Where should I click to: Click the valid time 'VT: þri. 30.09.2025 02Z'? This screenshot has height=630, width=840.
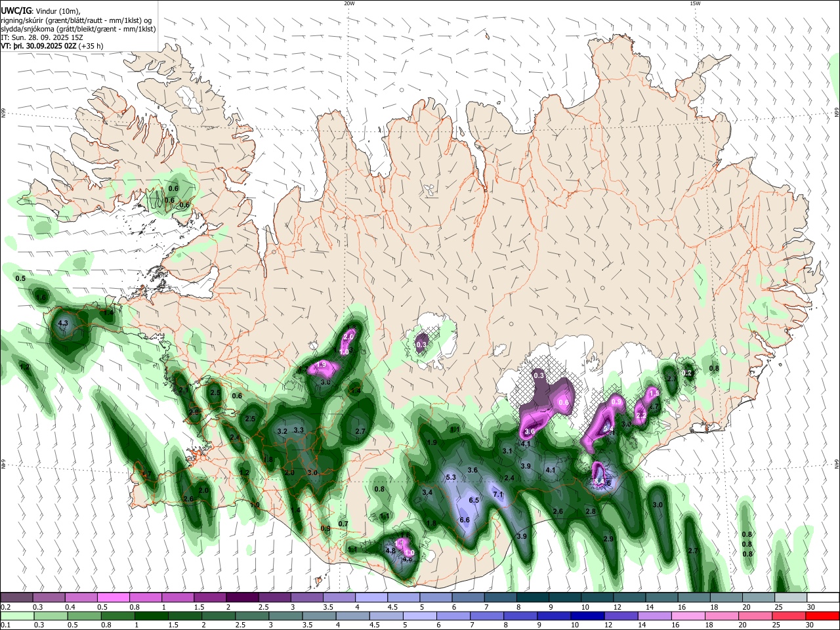[x=39, y=46]
